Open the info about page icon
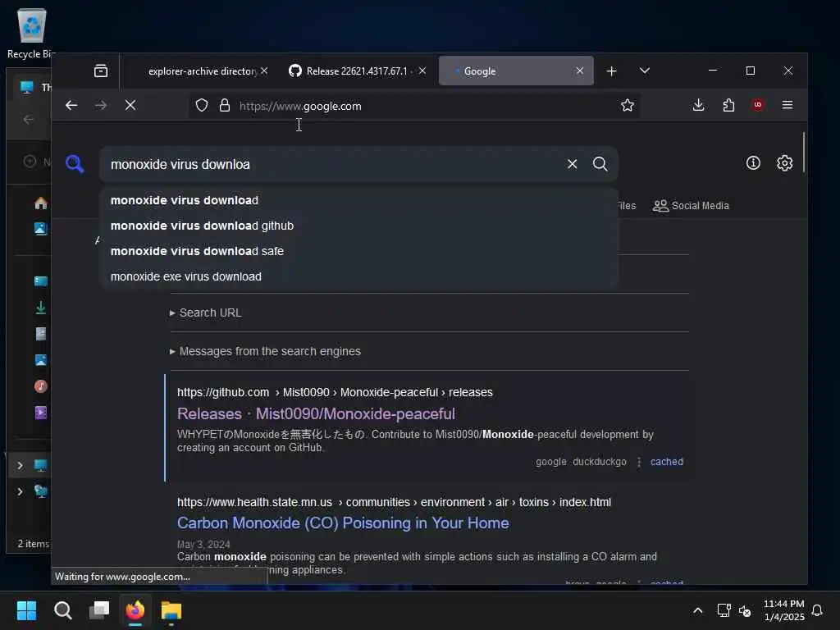This screenshot has height=630, width=840. [753, 163]
